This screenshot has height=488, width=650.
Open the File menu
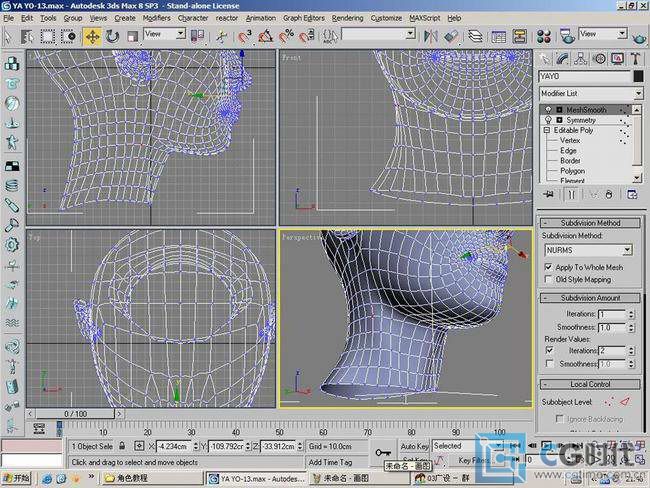(8, 18)
